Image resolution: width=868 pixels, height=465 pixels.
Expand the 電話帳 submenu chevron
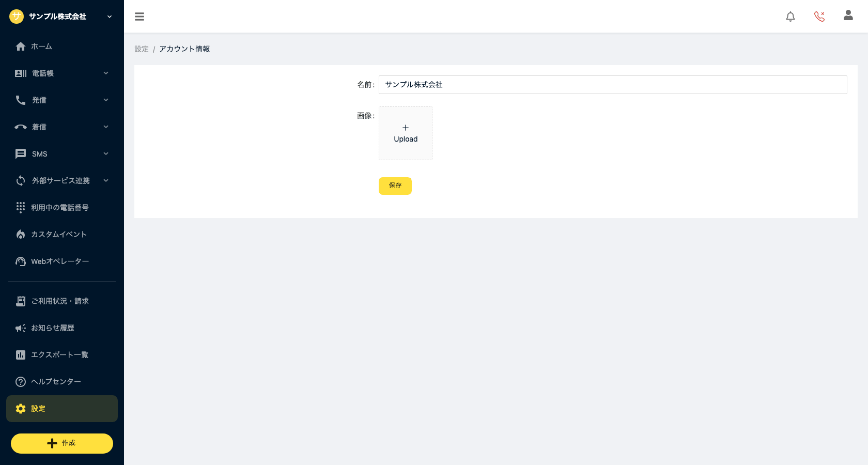click(x=106, y=73)
